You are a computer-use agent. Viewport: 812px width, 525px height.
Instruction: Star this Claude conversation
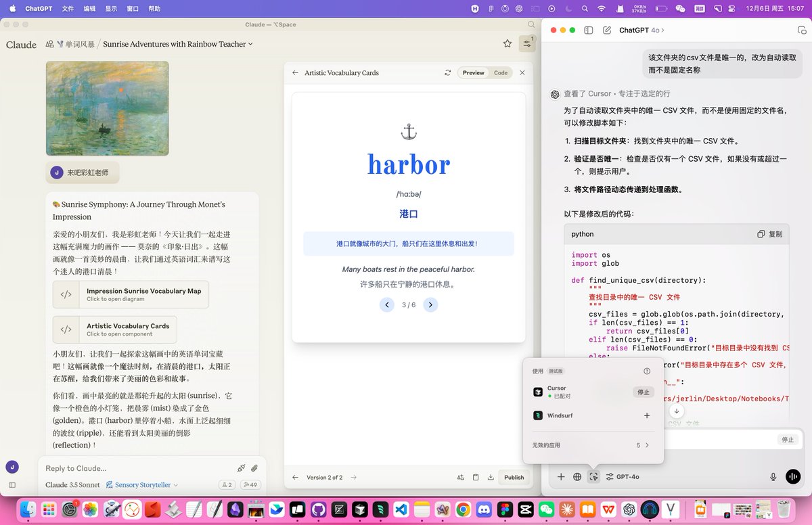507,44
